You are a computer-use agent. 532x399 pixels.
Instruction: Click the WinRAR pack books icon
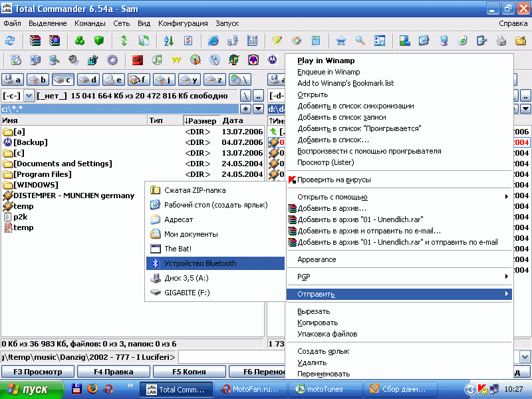tap(35, 41)
